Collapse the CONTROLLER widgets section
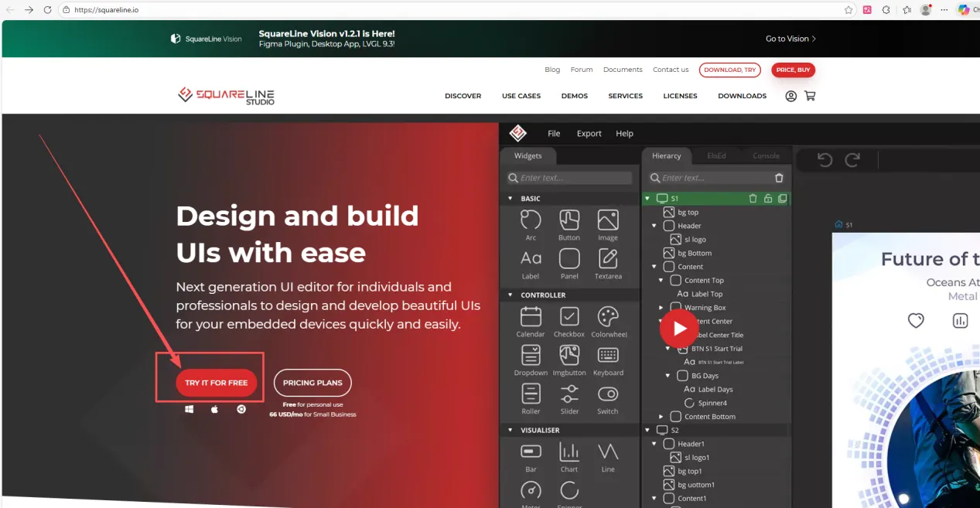 (510, 295)
